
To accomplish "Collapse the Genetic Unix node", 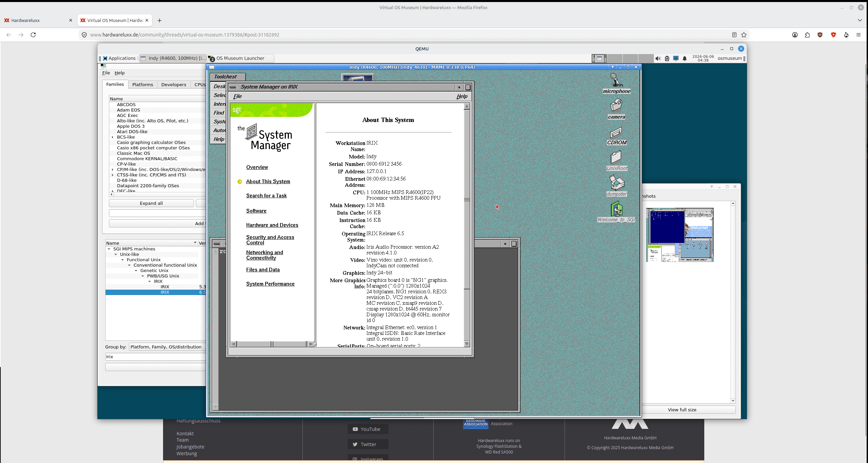I will (136, 271).
